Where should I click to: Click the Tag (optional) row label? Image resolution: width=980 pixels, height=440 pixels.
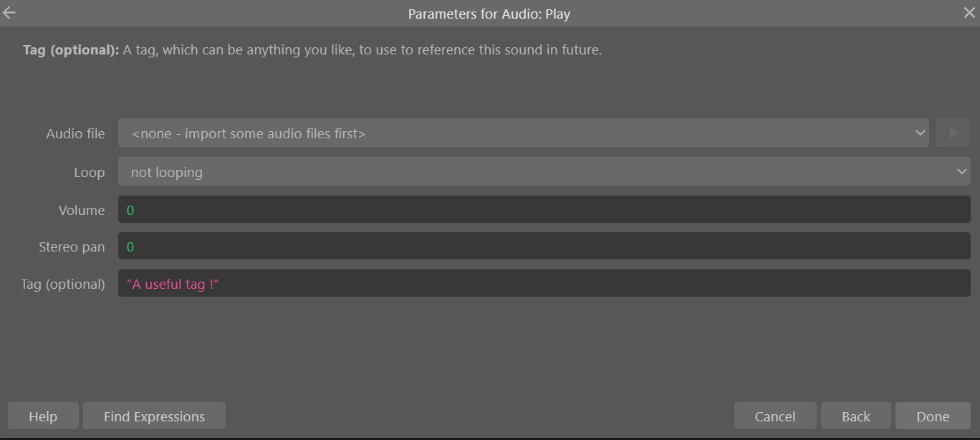63,284
